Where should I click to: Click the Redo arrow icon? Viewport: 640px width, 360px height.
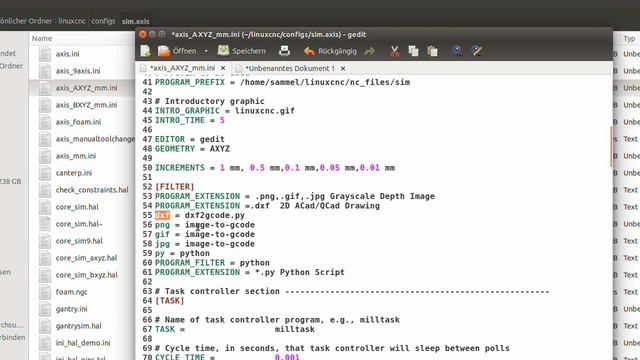(370, 51)
